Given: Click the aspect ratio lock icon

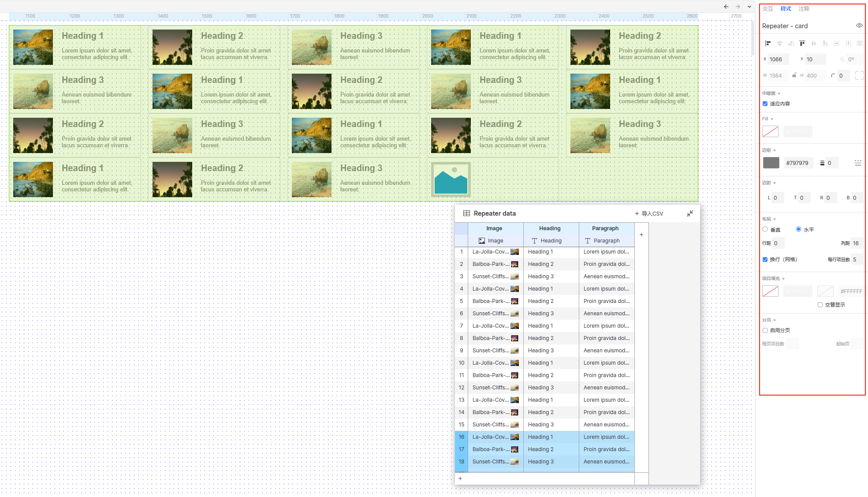Looking at the screenshot, I should pos(794,75).
